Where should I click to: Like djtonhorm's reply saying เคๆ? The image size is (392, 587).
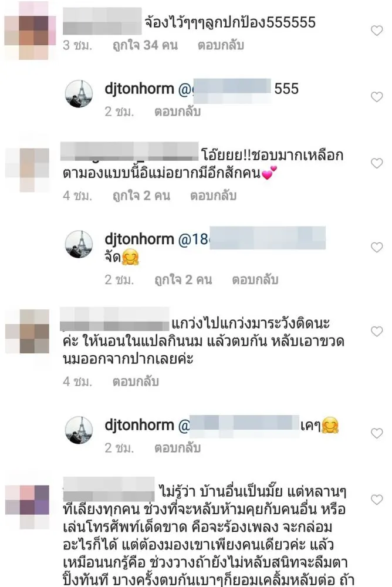tap(377, 433)
